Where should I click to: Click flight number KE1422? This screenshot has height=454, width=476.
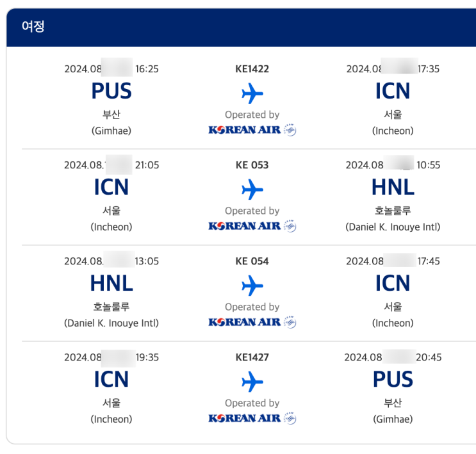[252, 69]
